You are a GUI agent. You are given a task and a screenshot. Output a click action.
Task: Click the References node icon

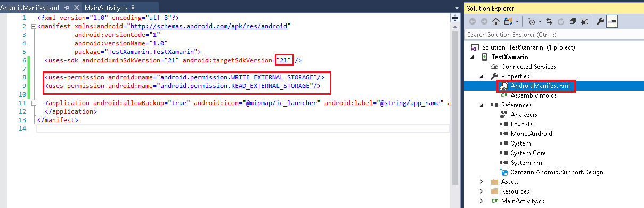[494, 105]
